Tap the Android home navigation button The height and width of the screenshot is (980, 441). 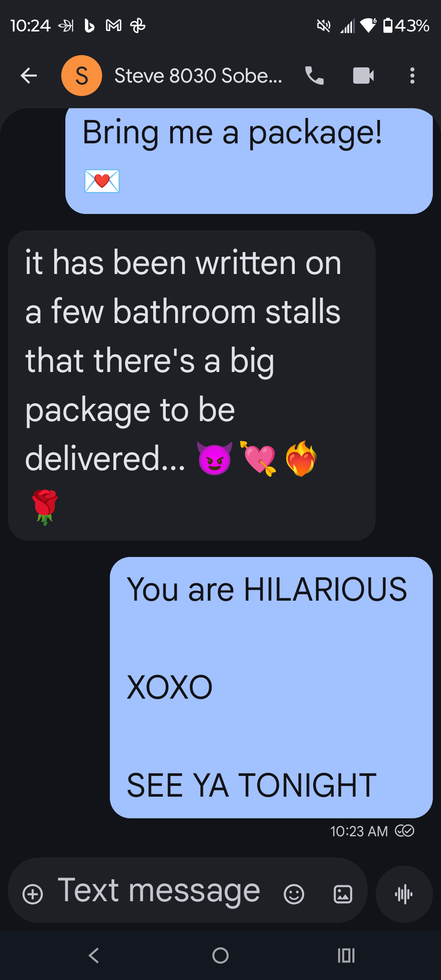220,955
